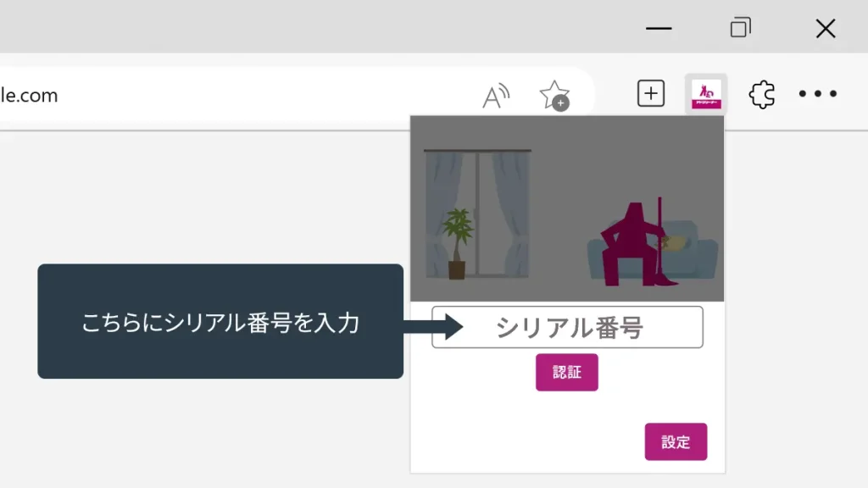Click the room illustration in the popup
Screen dimensions: 868x488
567,208
